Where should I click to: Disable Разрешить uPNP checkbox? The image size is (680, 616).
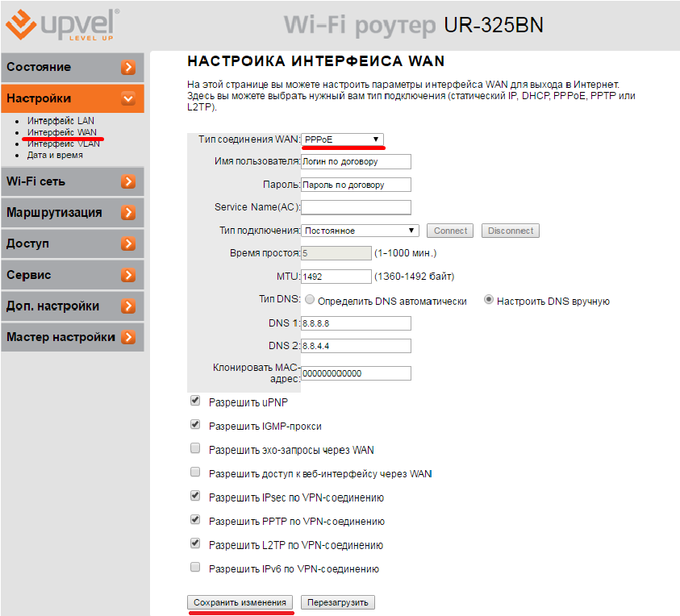[194, 401]
